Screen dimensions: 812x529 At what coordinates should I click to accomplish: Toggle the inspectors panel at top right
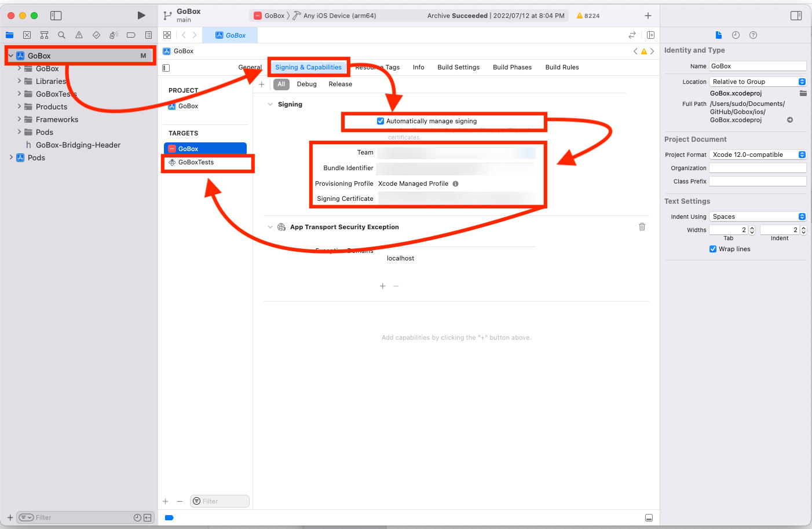(x=796, y=16)
